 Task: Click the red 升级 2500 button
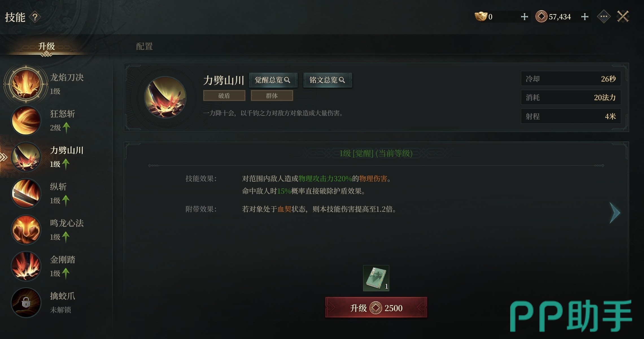coord(376,308)
